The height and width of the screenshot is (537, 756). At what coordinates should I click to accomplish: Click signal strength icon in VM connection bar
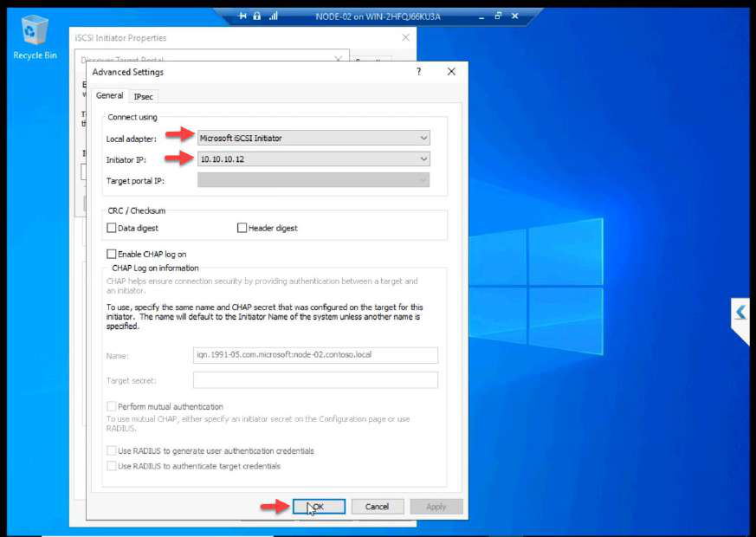point(274,16)
